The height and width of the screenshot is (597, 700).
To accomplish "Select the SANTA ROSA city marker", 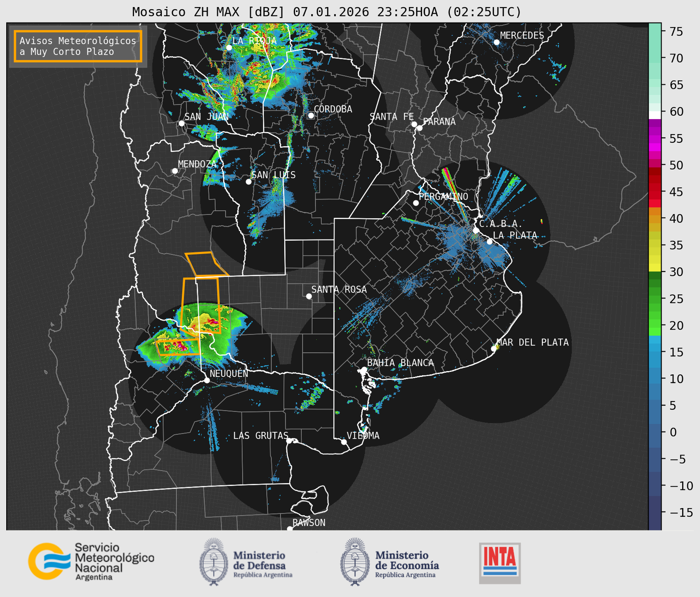I will [x=309, y=296].
